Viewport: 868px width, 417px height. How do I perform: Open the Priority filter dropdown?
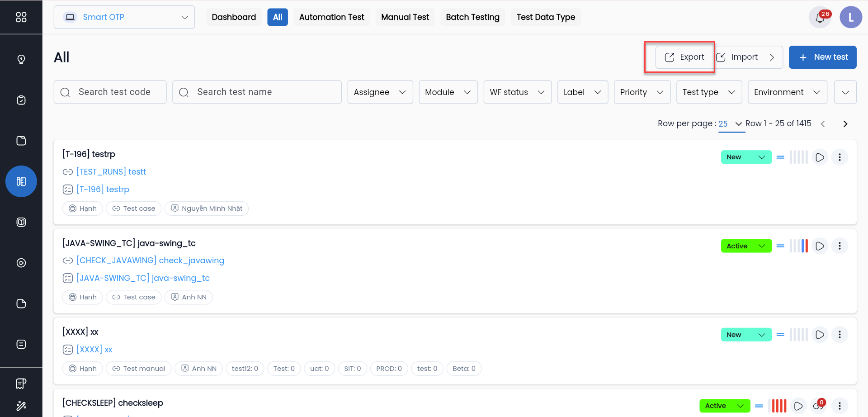tap(642, 92)
